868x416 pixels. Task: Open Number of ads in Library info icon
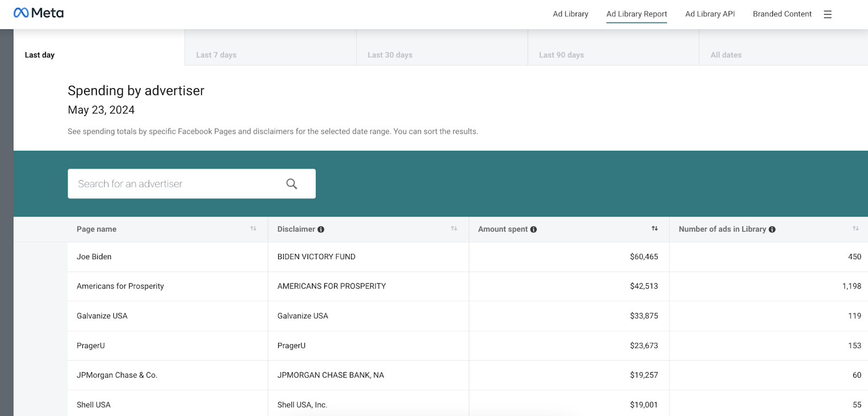click(772, 229)
